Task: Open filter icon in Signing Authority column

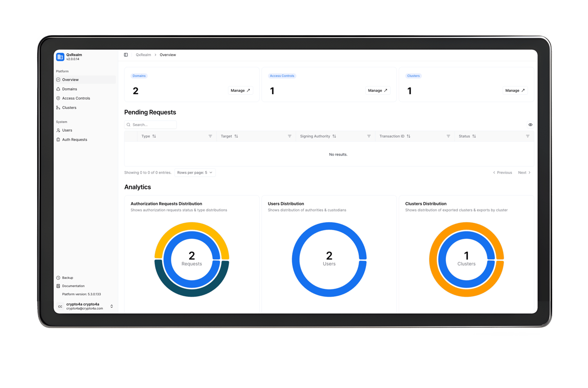Action: point(369,136)
